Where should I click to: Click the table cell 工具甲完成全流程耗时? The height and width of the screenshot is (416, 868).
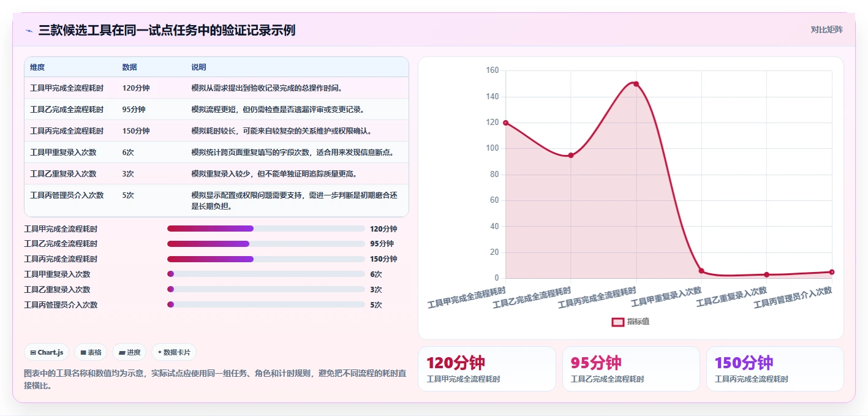(67, 88)
